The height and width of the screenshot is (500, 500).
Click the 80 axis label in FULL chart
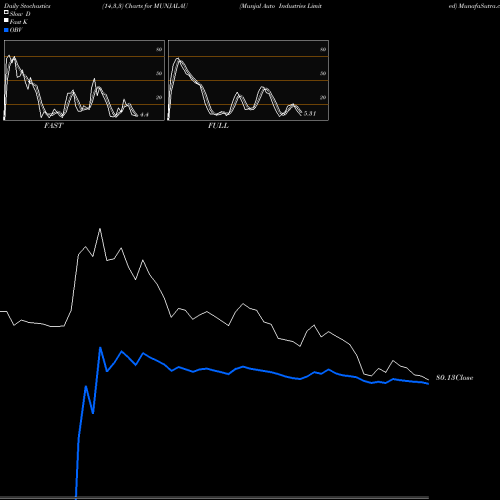tap(323, 49)
